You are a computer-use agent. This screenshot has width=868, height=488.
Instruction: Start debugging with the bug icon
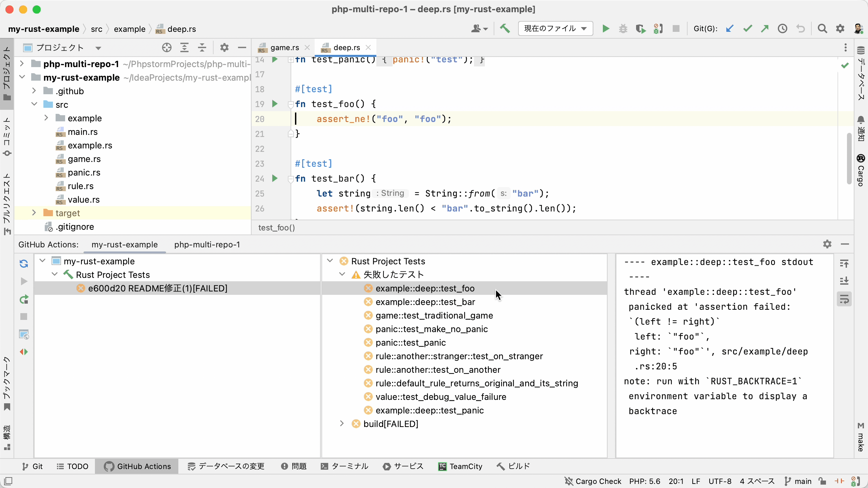[x=623, y=29]
